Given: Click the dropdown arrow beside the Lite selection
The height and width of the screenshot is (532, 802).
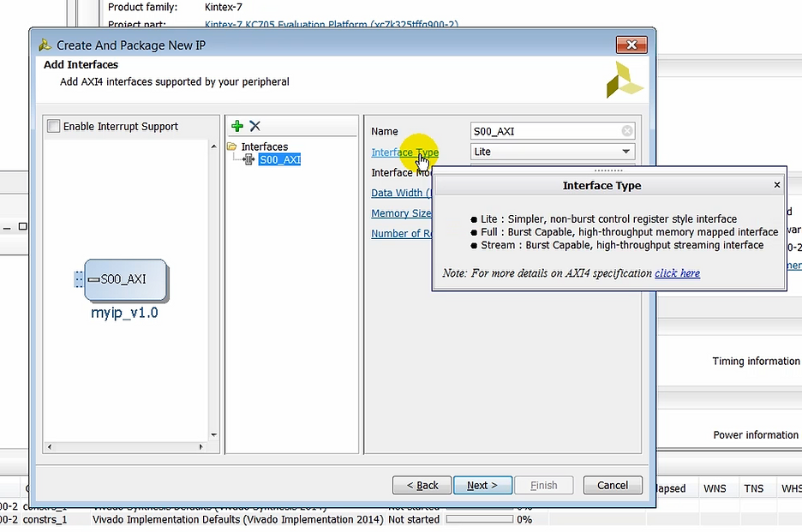Looking at the screenshot, I should click(625, 151).
